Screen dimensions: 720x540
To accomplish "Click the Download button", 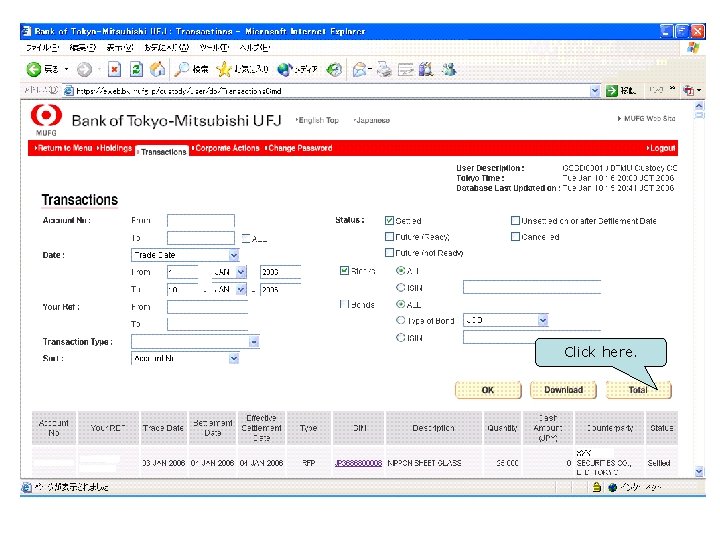I will pos(563,390).
